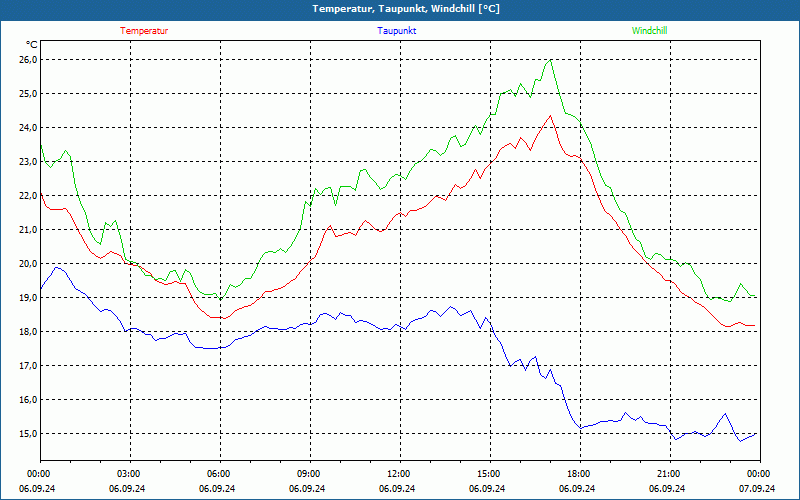Screen dimensions: 800x500
Task: Click the '17,0' y-axis value
Action: click(x=29, y=366)
